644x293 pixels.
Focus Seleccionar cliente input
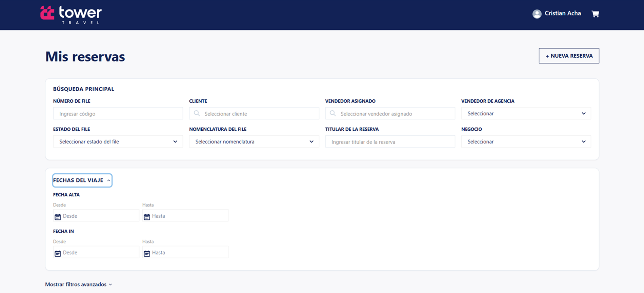click(254, 113)
